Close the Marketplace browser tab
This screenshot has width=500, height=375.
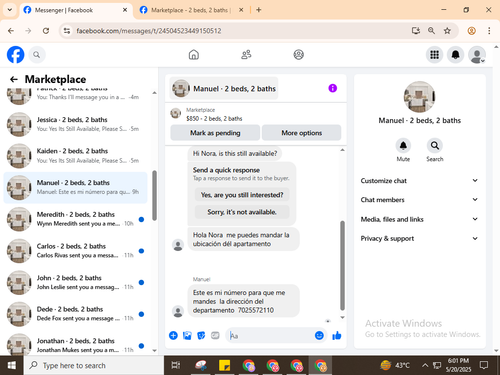(x=241, y=10)
